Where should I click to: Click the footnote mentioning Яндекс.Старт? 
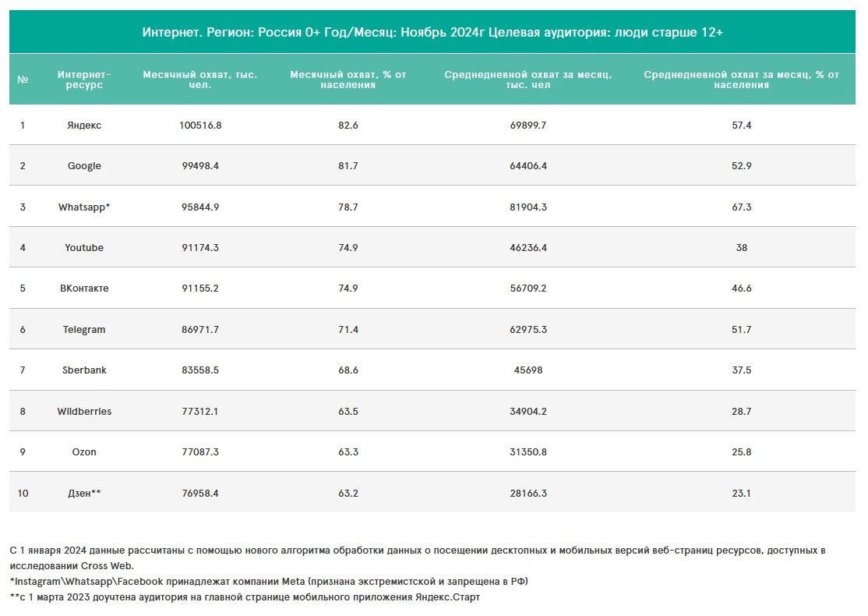(245, 597)
